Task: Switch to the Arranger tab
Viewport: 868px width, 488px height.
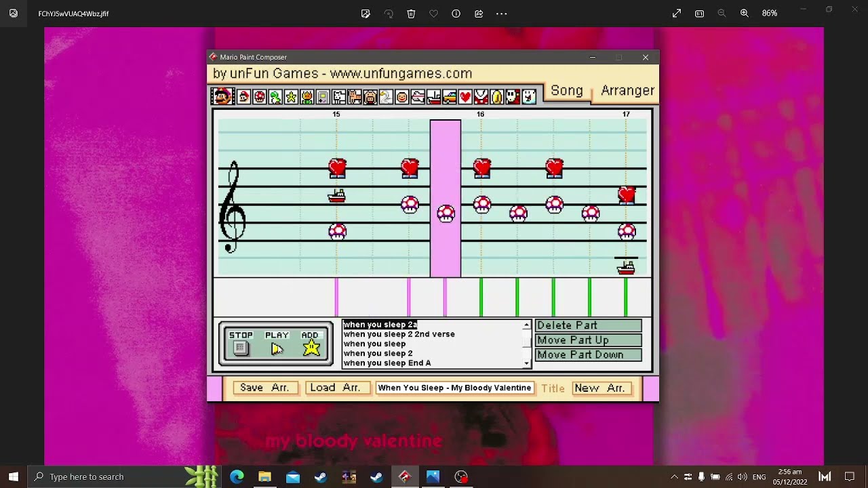Action: coord(627,91)
